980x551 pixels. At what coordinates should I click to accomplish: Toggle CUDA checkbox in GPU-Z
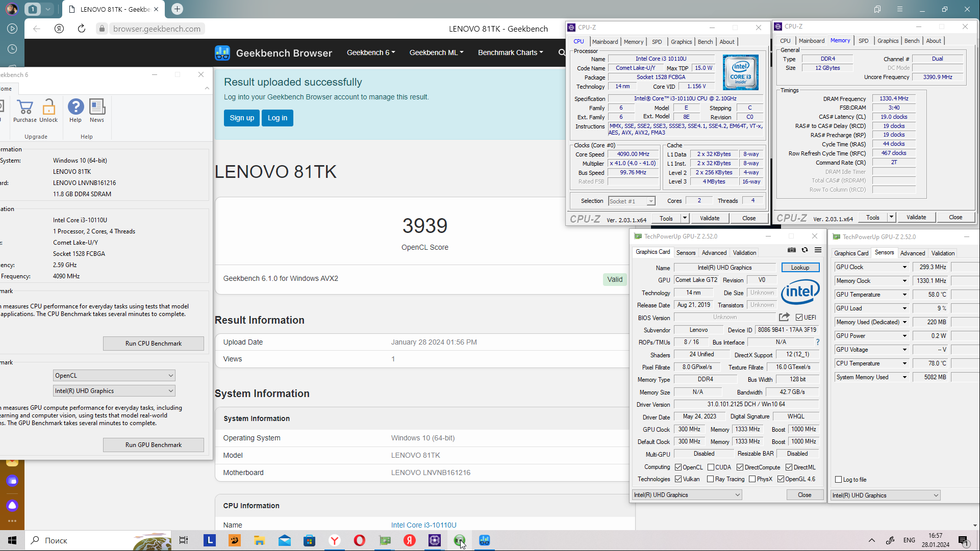click(711, 467)
